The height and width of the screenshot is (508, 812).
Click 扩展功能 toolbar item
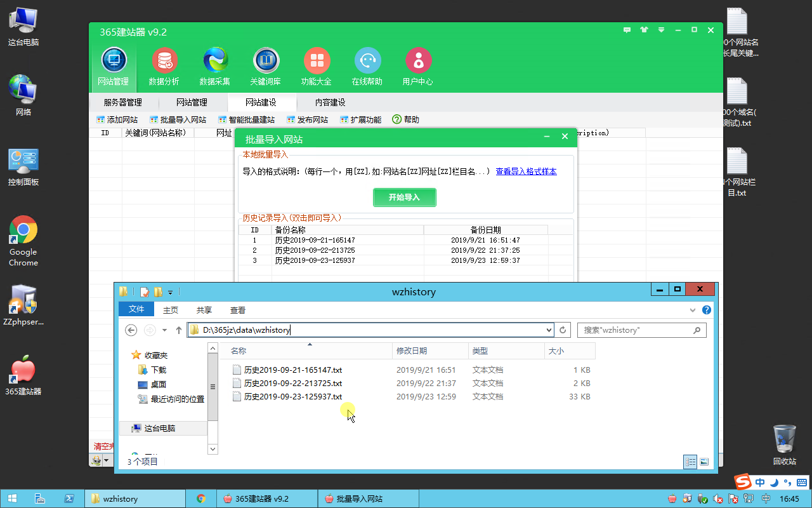point(361,119)
